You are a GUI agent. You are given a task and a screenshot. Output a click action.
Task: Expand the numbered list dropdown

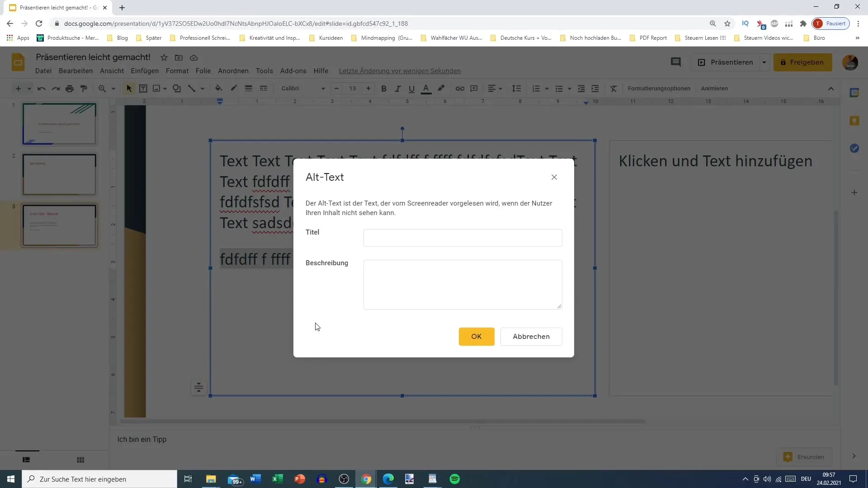coord(547,89)
